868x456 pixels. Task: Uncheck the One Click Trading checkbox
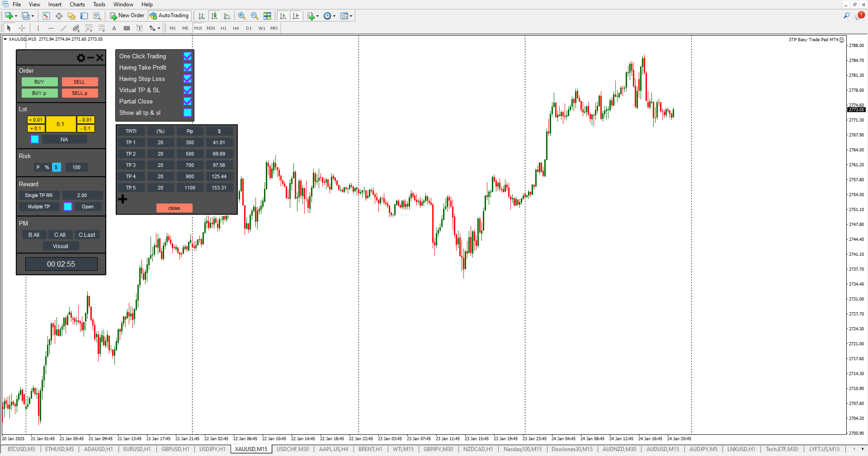[x=187, y=56]
